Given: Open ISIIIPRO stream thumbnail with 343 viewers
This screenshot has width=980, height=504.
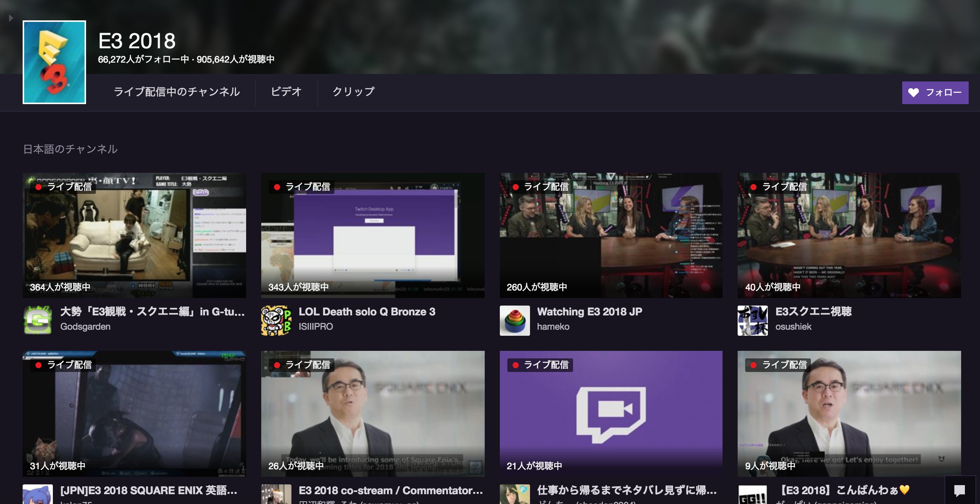Looking at the screenshot, I should [373, 235].
